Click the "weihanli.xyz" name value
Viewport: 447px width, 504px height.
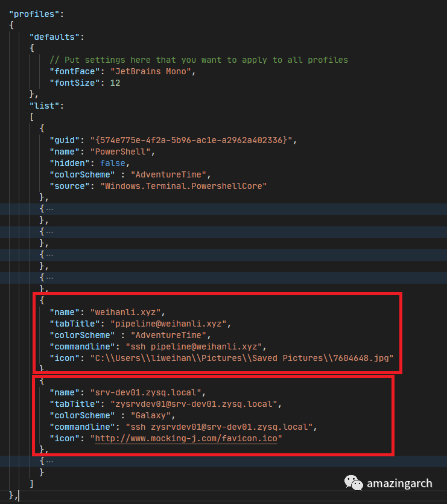(125, 313)
